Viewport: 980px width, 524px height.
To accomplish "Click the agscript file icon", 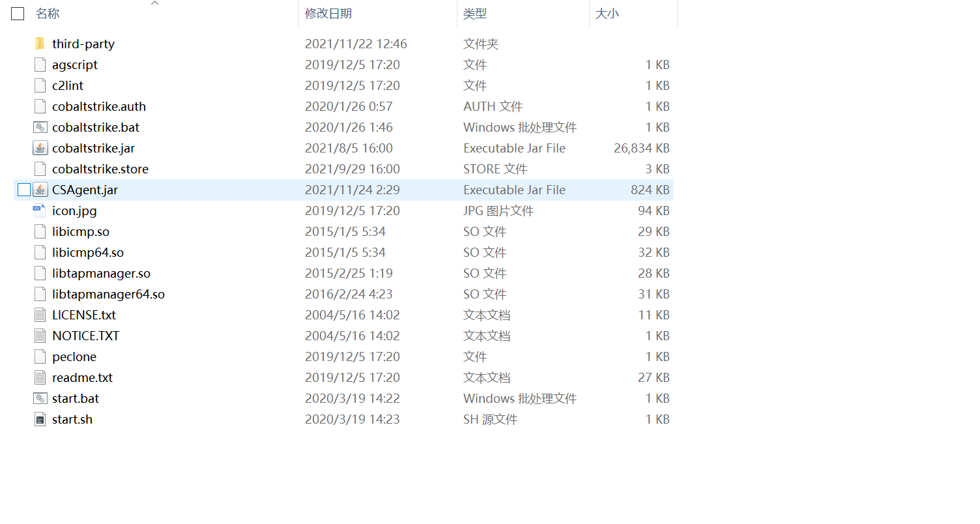I will point(40,65).
